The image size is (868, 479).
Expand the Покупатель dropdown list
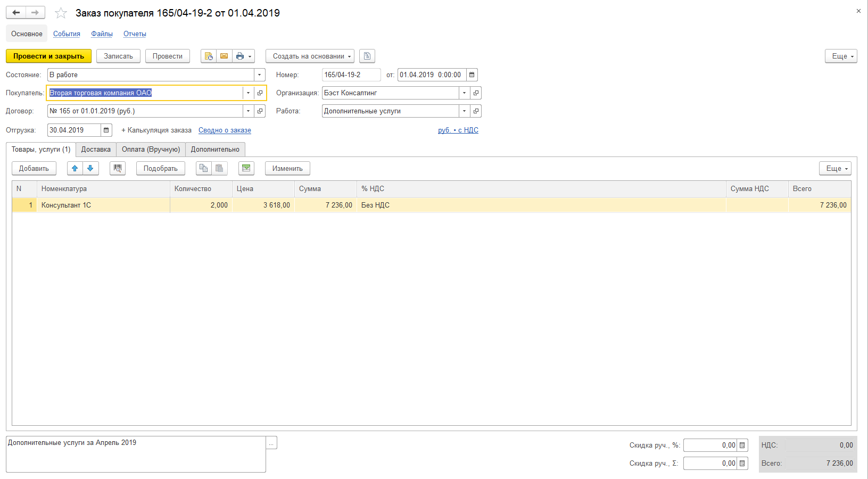point(248,93)
